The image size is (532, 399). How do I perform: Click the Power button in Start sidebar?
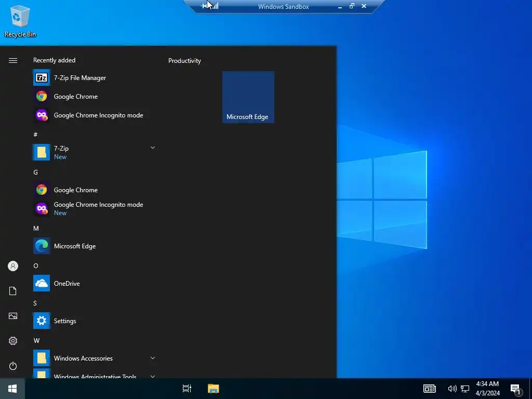(x=13, y=366)
